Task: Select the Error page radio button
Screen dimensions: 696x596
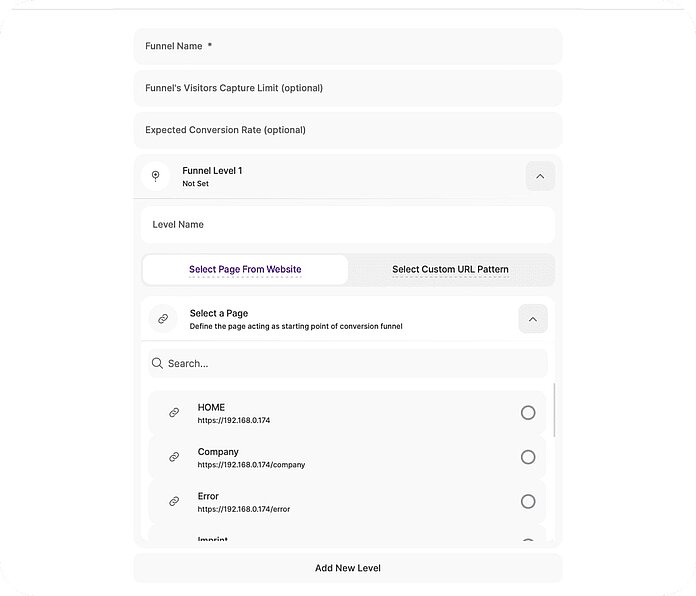Action: (x=528, y=501)
